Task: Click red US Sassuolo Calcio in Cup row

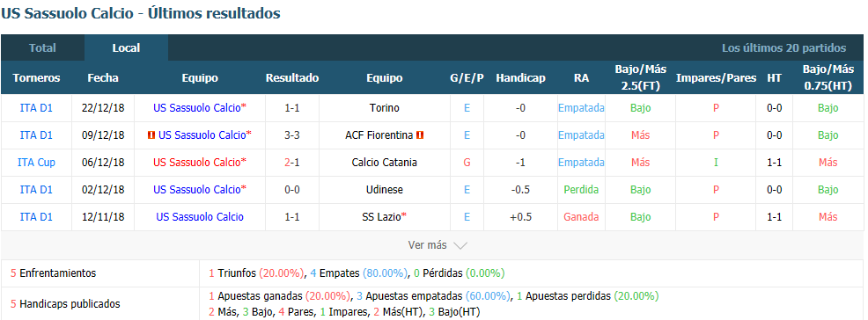Action: tap(197, 163)
